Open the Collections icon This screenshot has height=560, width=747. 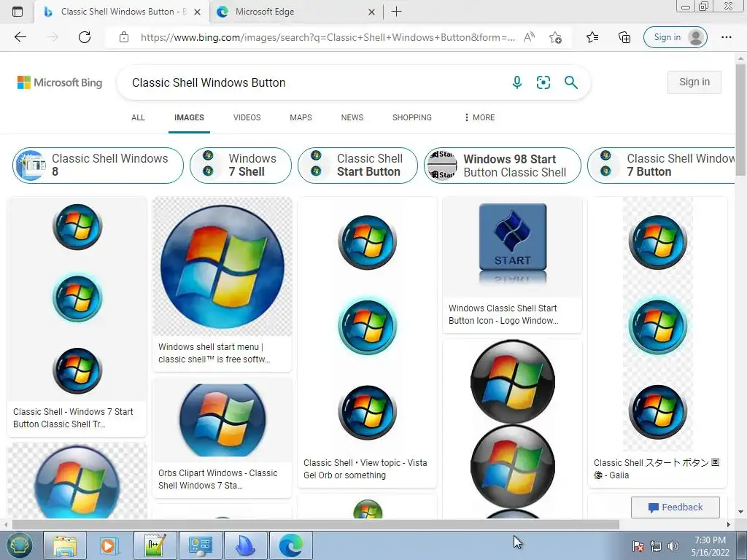coord(624,37)
